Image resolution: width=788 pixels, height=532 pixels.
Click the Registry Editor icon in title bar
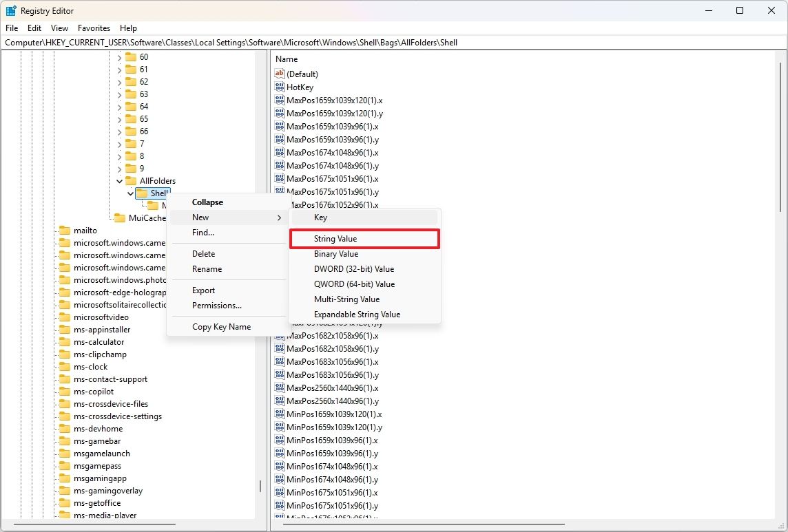click(x=10, y=10)
